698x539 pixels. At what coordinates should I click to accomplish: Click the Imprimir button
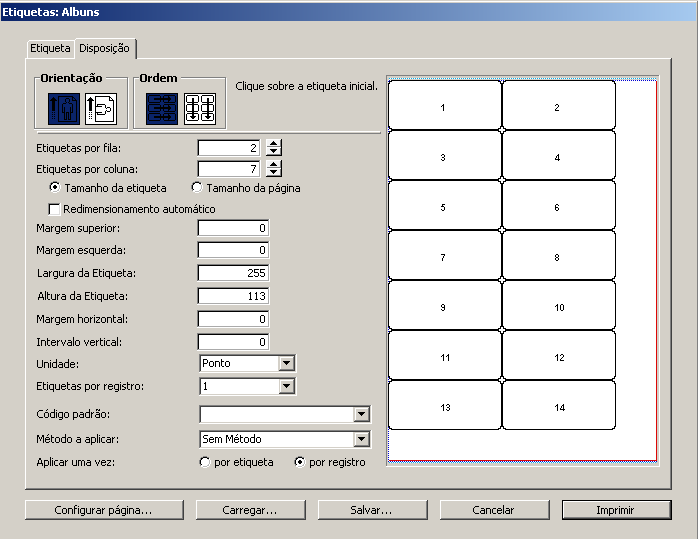(x=615, y=510)
